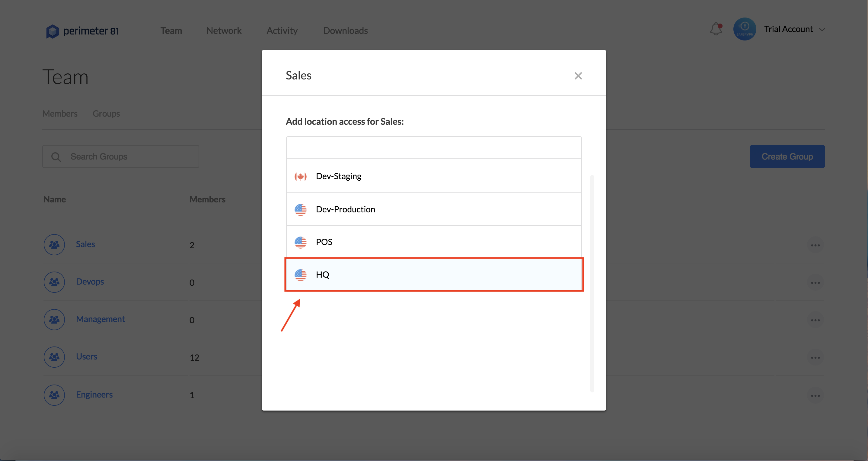The width and height of the screenshot is (868, 461).
Task: Click the location list scrollbar
Action: point(592,283)
